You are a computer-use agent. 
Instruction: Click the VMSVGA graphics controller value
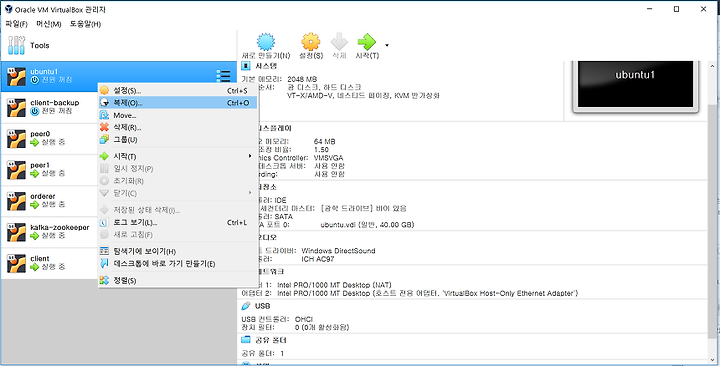point(328,158)
